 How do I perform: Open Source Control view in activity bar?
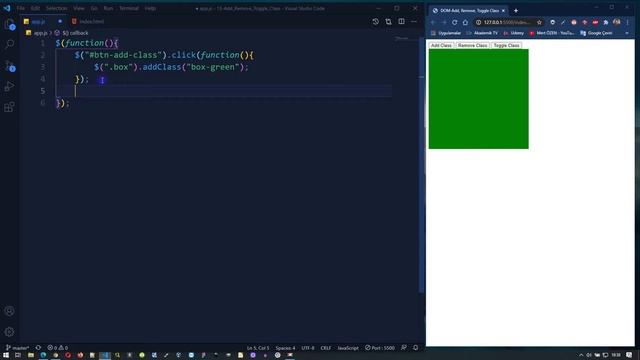tap(9, 65)
